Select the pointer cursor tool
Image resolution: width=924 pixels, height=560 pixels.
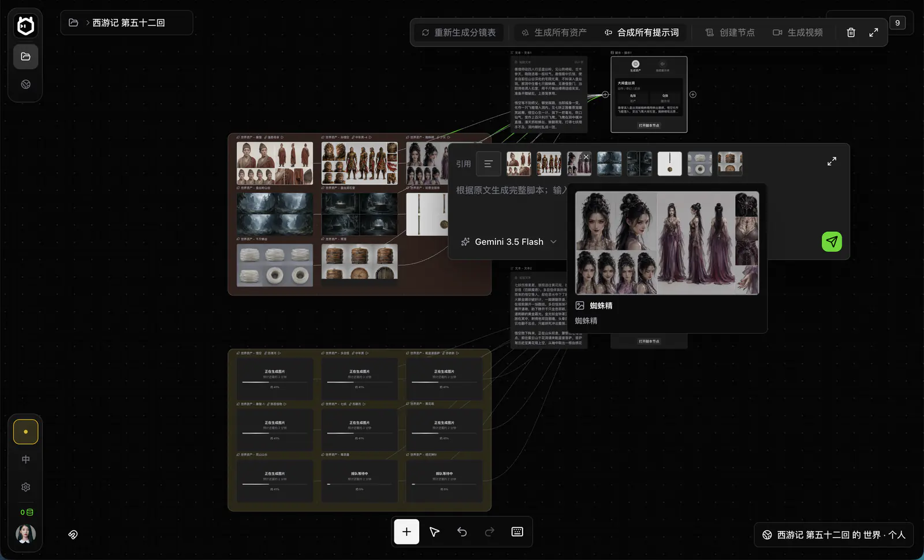point(434,532)
